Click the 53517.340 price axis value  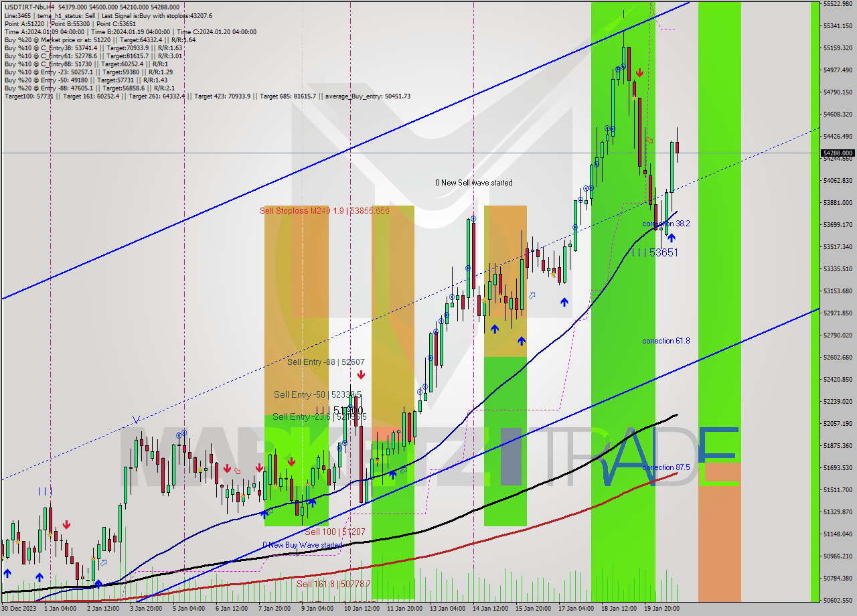(838, 247)
